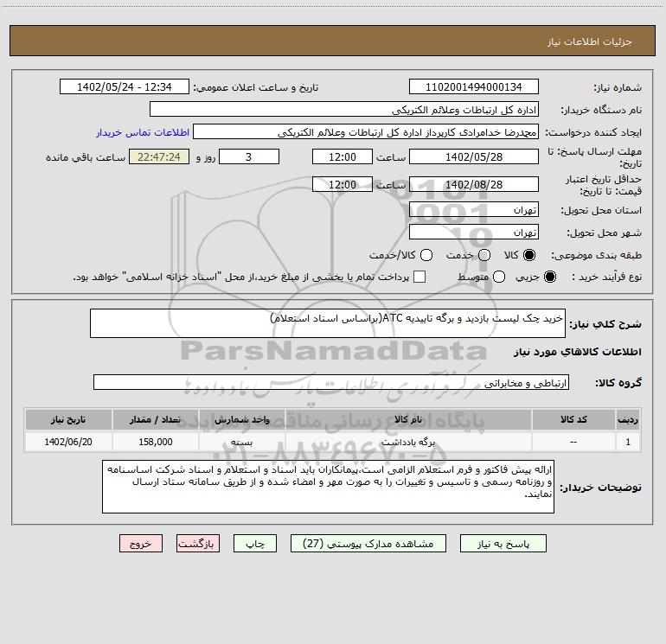Click the response deadline time 12:00 field
The height and width of the screenshot is (644, 666).
[x=343, y=157]
